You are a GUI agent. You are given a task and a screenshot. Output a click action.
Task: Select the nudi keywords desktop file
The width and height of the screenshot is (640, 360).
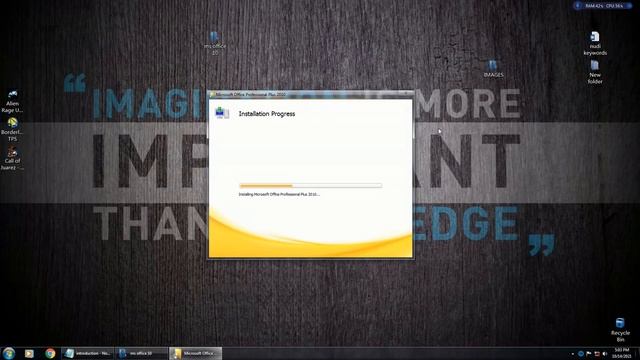click(x=595, y=43)
